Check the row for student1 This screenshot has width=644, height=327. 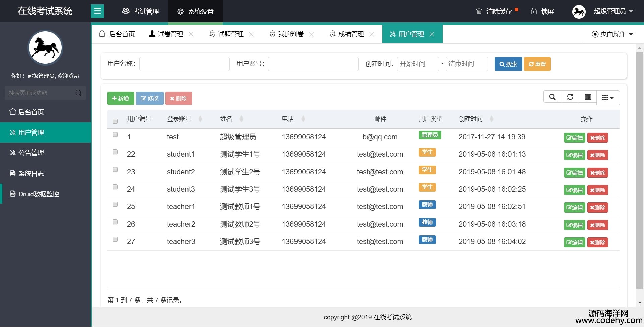click(115, 152)
